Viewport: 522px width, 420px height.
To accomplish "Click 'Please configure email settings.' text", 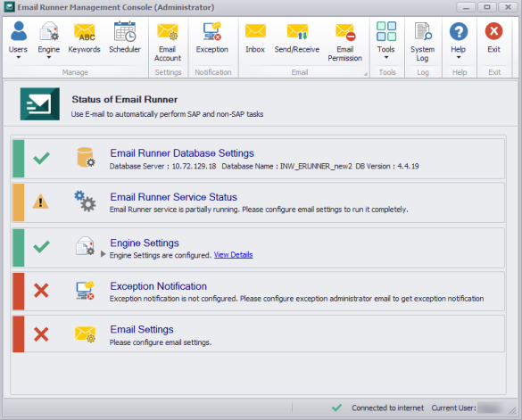I will pyautogui.click(x=161, y=342).
